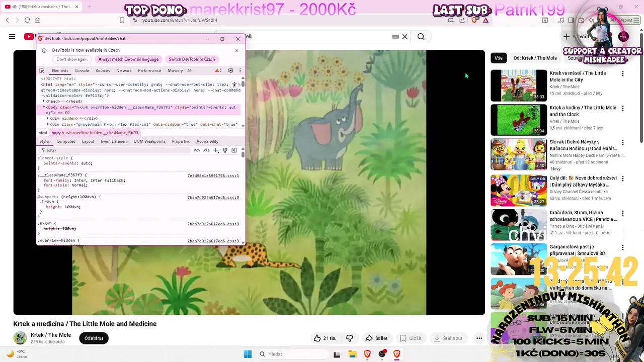This screenshot has width=644, height=362.
Task: Click html breadcrumb in DevTools
Action: (x=43, y=133)
